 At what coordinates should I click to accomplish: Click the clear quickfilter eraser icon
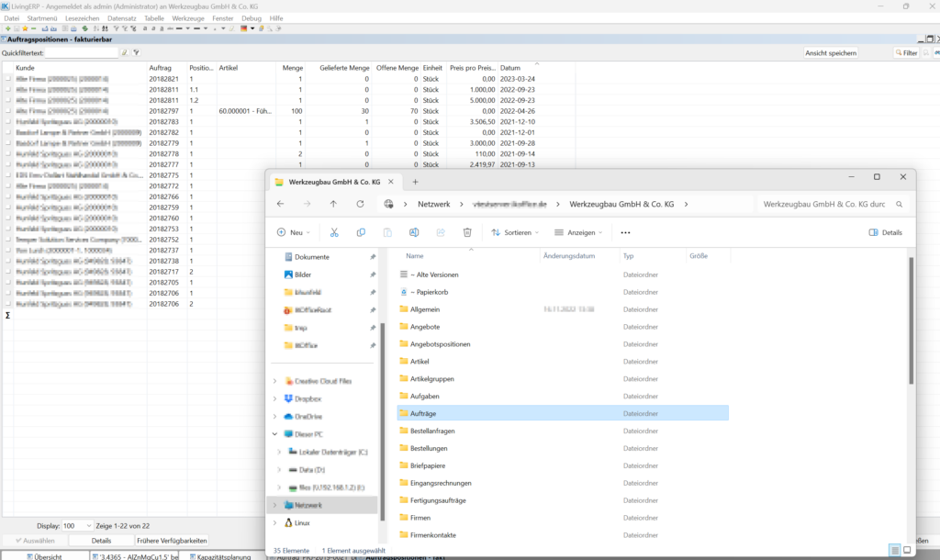click(x=125, y=52)
